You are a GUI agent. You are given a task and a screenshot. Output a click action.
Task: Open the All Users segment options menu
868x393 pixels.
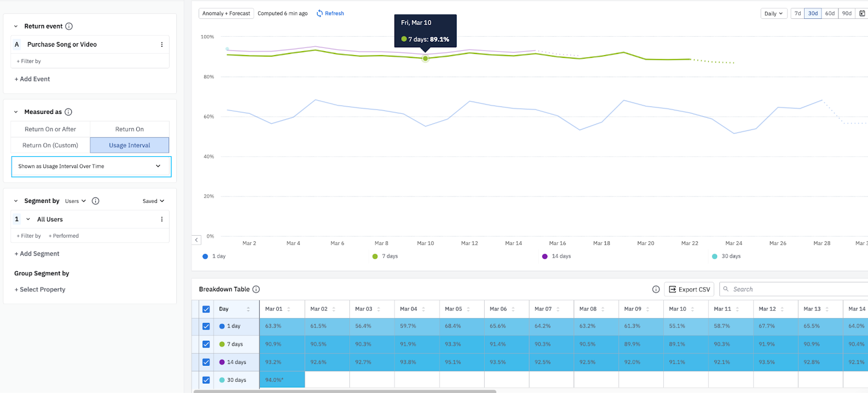point(162,220)
